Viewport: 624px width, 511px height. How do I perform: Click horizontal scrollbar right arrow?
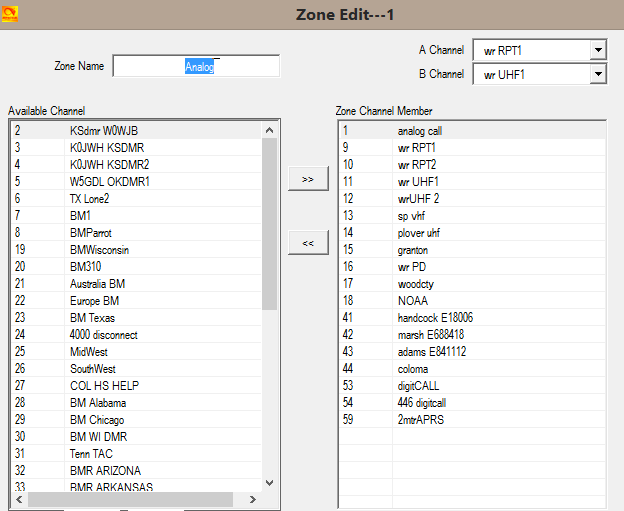tap(254, 499)
